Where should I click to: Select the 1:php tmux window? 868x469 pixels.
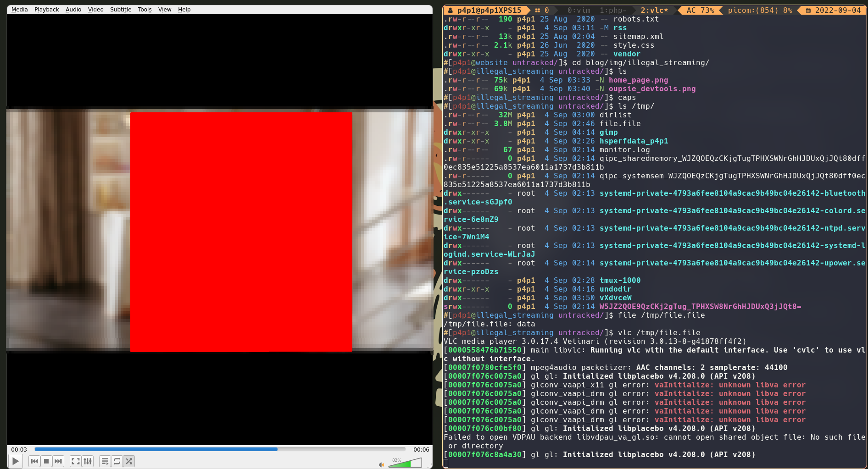tap(612, 10)
